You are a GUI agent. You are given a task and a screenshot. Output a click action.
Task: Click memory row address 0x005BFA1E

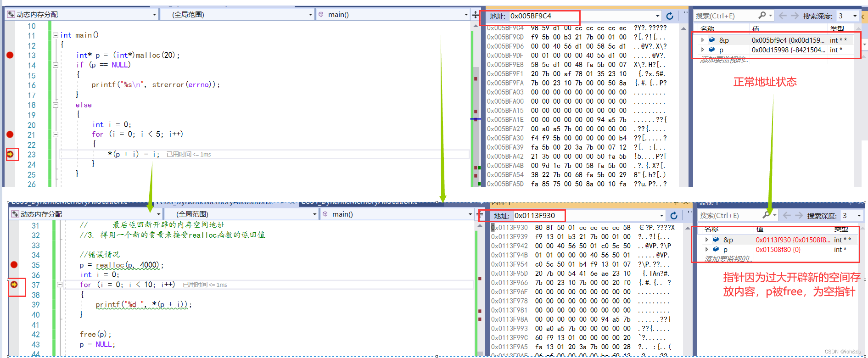coord(505,120)
